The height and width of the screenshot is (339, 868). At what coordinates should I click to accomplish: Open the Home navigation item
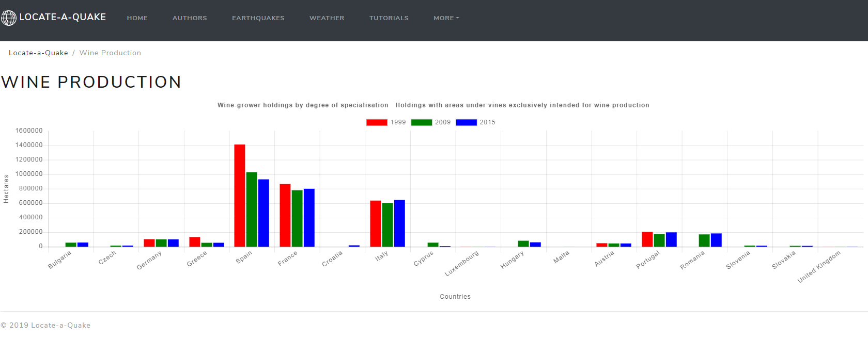tap(137, 18)
